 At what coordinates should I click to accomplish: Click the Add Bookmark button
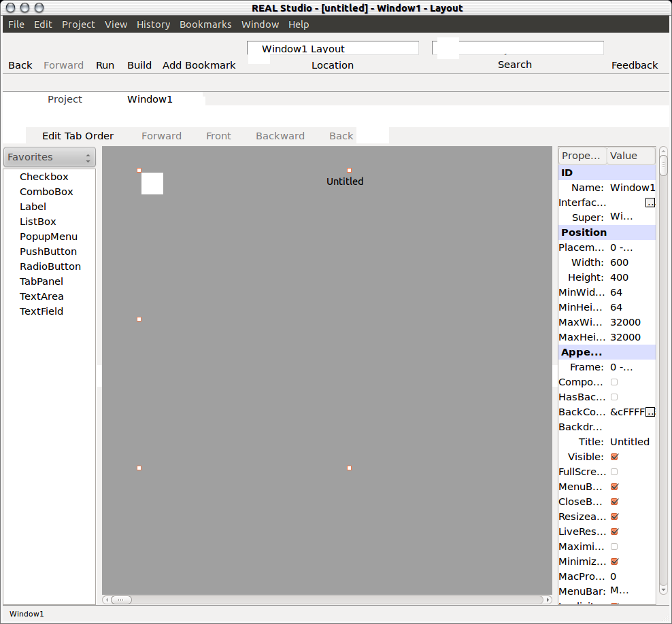click(199, 65)
